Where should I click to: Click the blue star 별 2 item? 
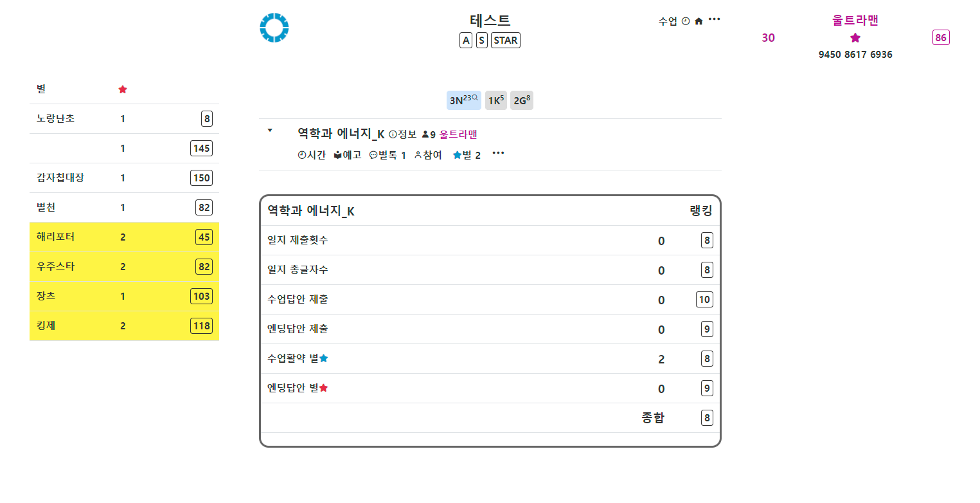tap(467, 155)
